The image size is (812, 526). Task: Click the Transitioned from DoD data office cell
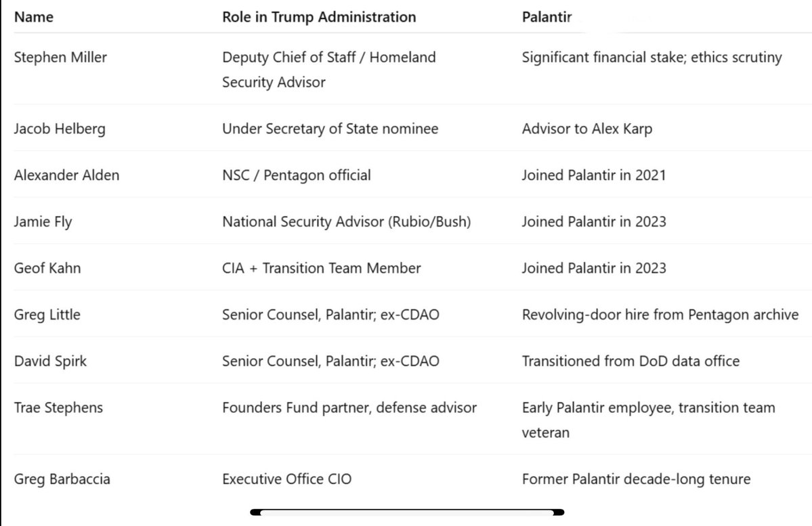631,361
